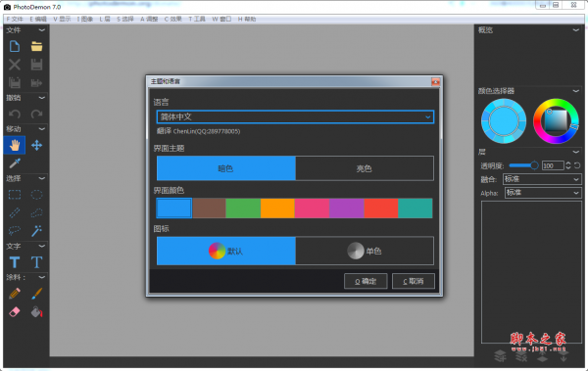The image size is (588, 371).
Task: Collapse the 撤销 undo toolbox section
Action: pyautogui.click(x=41, y=98)
